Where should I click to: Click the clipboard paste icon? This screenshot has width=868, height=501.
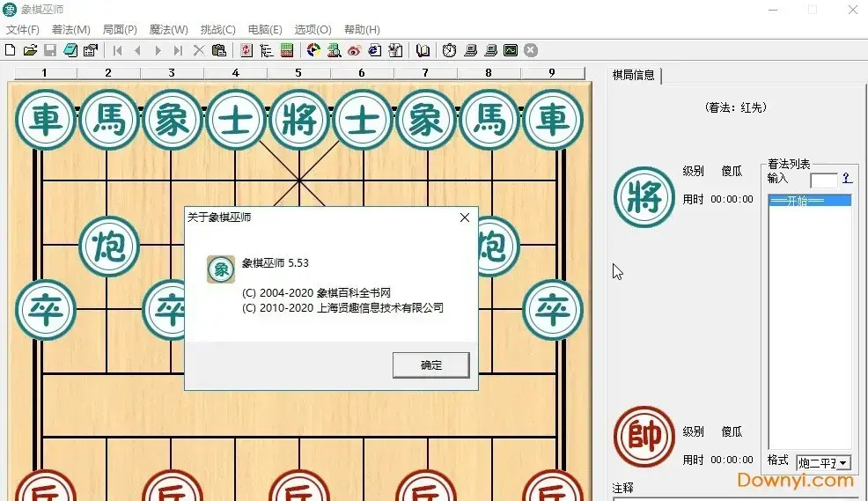(219, 50)
